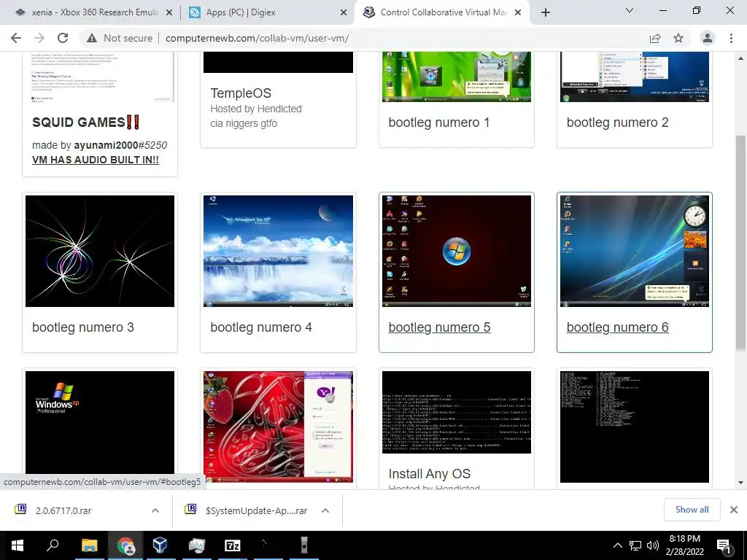Click VM HAS AUDIO BUILT IN text
This screenshot has height=560, width=747.
(x=96, y=160)
